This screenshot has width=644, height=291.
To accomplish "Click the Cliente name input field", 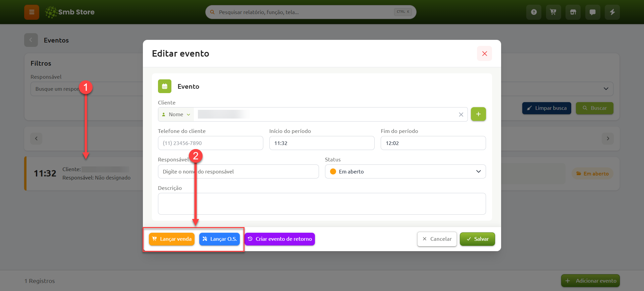I will [325, 115].
